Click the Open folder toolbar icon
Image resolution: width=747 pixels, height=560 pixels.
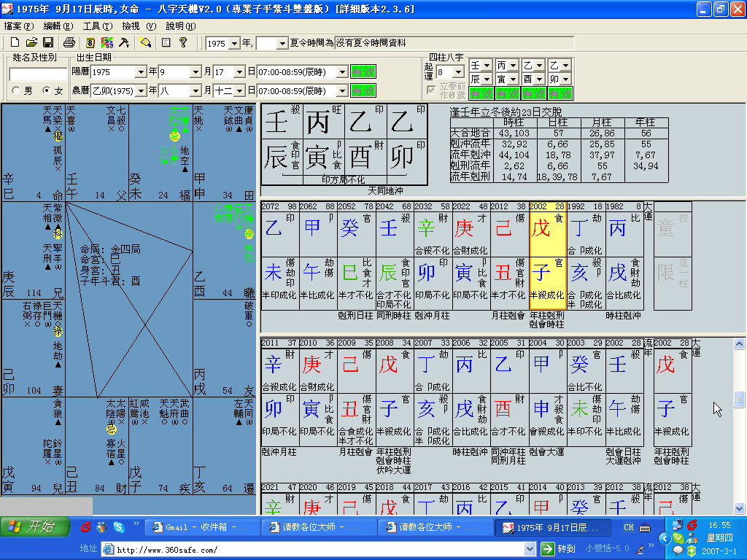point(31,42)
